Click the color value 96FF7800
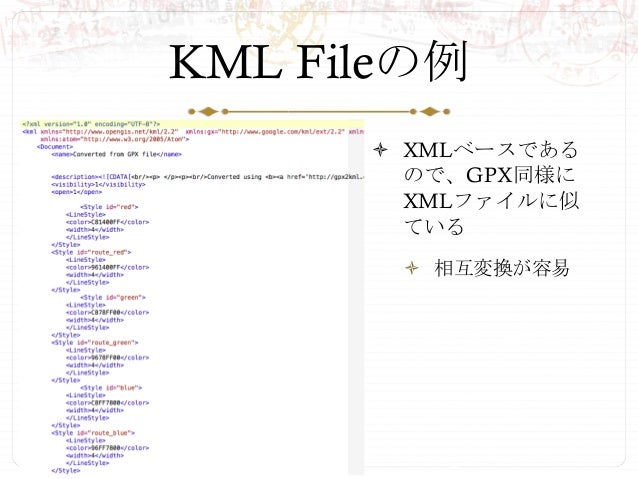 click(x=106, y=448)
